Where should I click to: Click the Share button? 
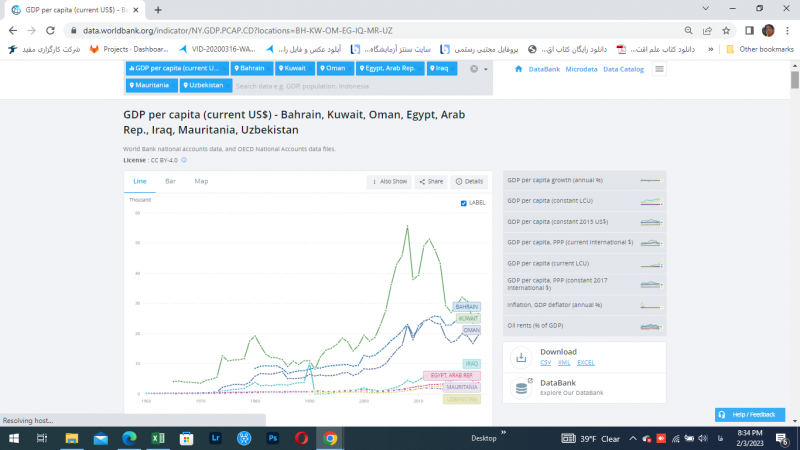tap(431, 181)
